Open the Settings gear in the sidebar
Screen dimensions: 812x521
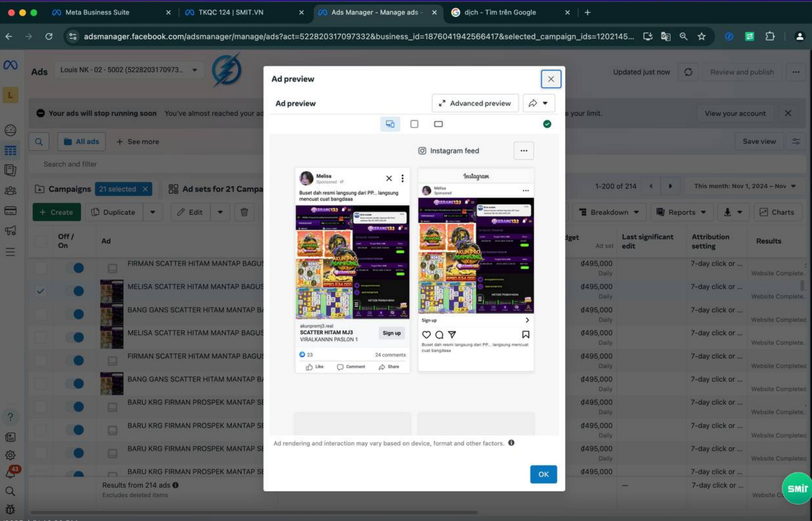pos(10,455)
